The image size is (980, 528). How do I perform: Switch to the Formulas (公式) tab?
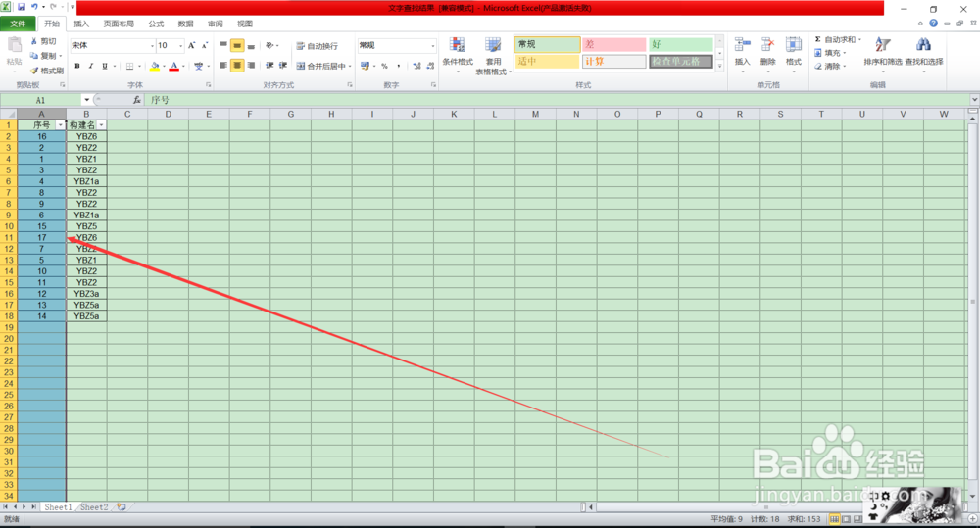(156, 24)
